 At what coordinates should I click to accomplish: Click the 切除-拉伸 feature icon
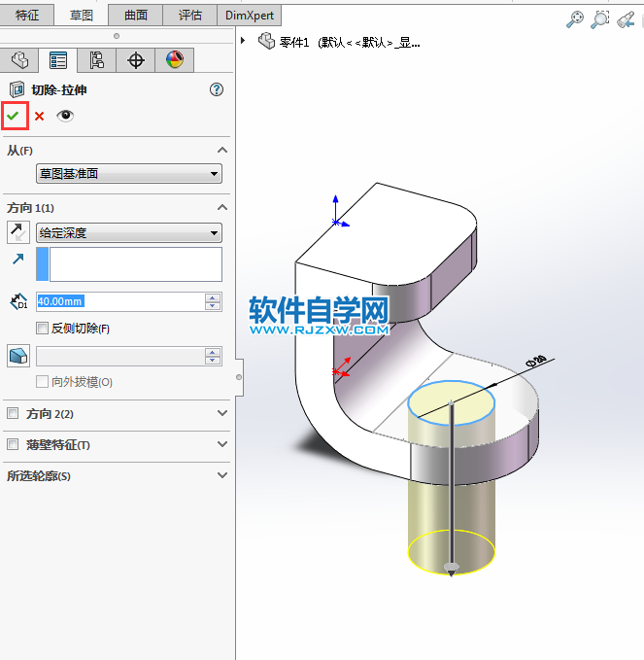pyautogui.click(x=17, y=89)
